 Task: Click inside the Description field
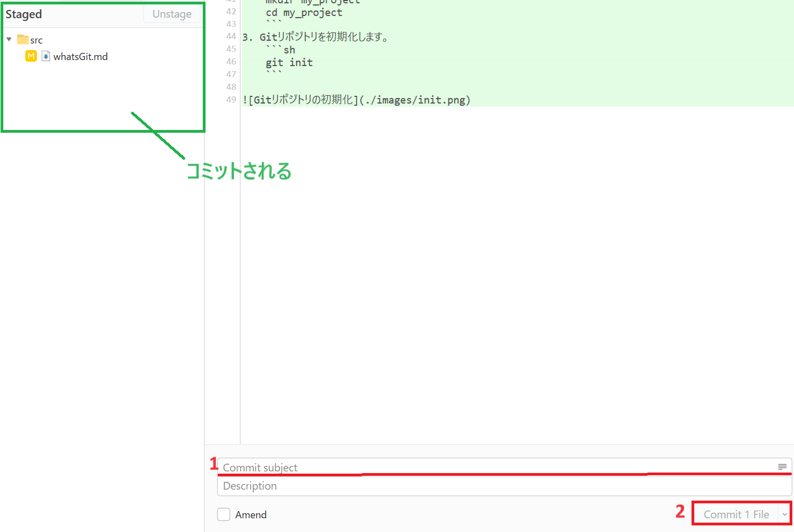386,486
